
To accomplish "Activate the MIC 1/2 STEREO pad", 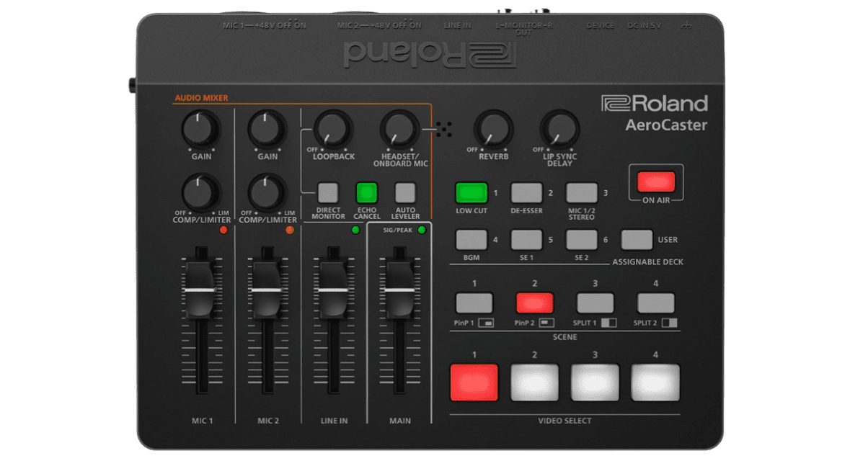I will [581, 194].
